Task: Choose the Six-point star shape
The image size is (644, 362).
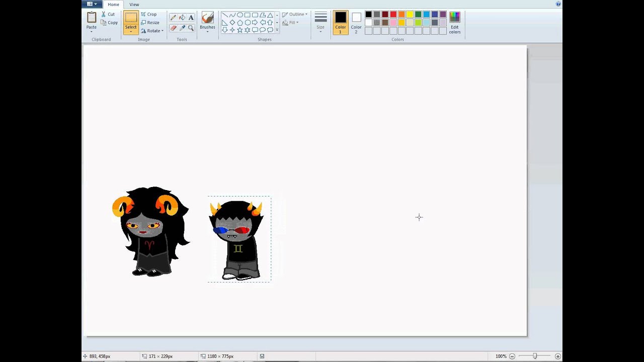Action: point(248,30)
